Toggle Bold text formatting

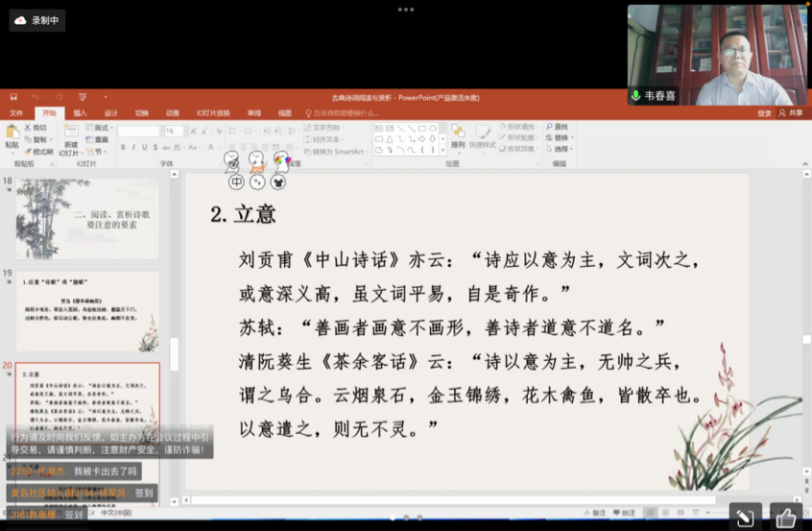coord(123,148)
